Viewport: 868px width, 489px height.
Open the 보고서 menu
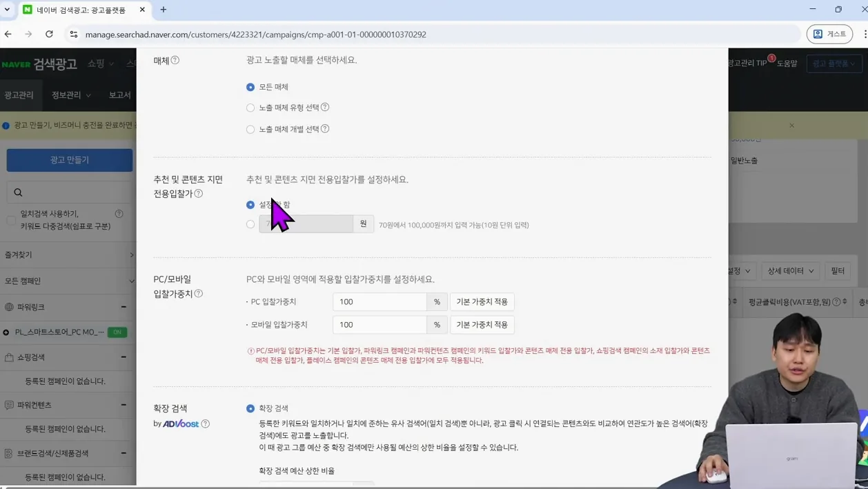[x=119, y=95]
